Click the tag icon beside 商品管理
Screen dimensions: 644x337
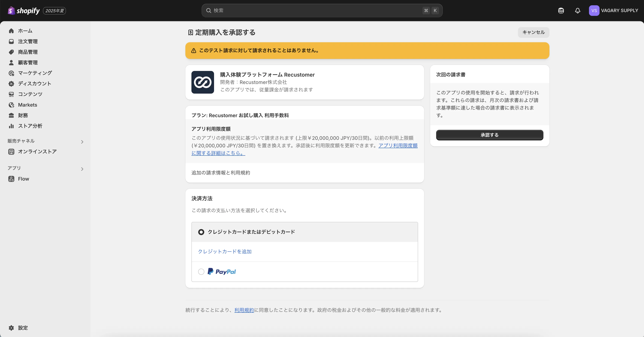point(11,52)
